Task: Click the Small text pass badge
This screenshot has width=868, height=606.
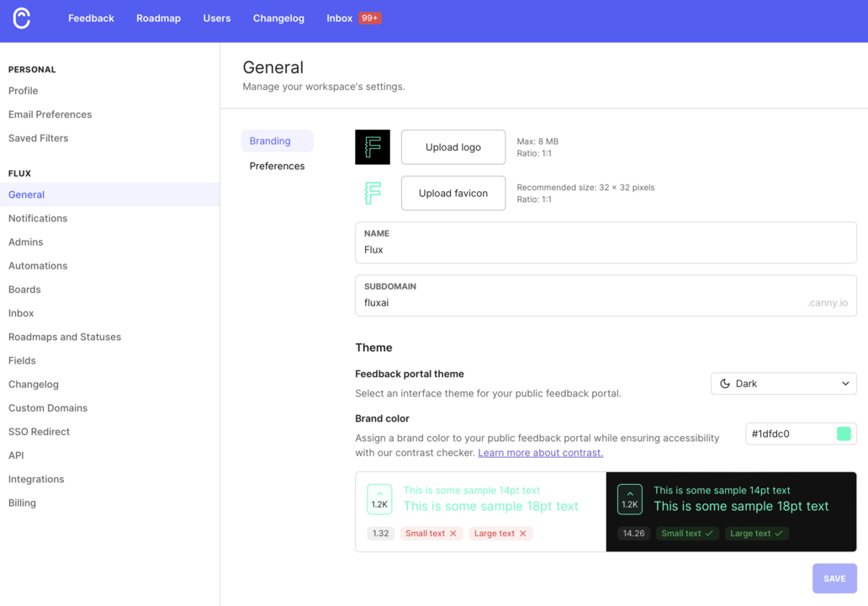Action: (687, 534)
